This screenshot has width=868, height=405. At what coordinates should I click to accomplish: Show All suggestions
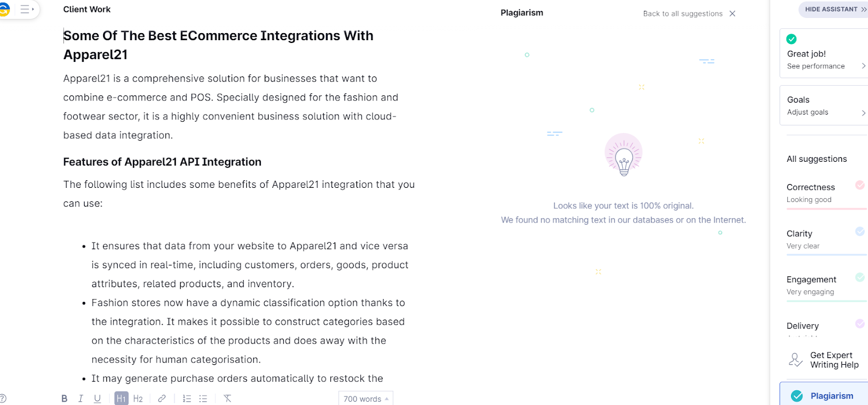[816, 159]
